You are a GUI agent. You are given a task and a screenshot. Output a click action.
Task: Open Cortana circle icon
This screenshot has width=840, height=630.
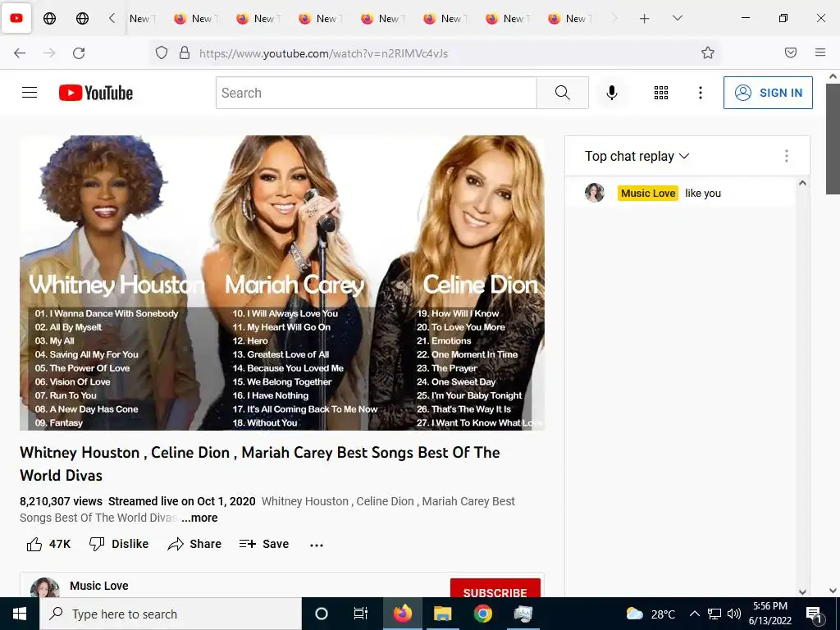322,614
